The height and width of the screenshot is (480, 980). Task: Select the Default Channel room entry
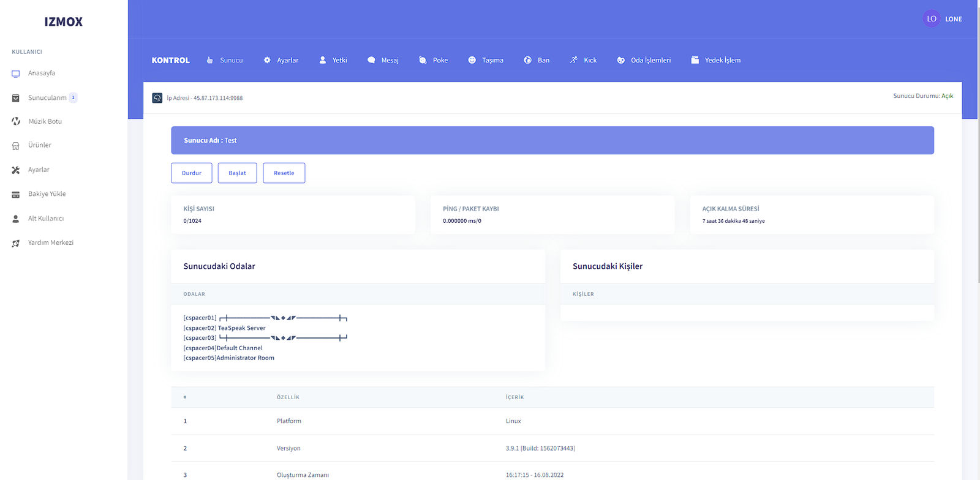(x=223, y=348)
